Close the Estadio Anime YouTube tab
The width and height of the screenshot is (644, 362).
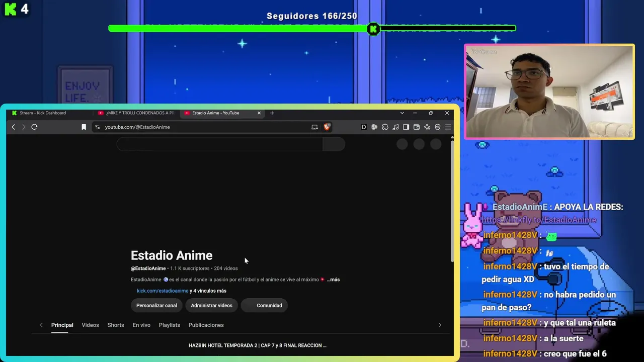pos(259,113)
